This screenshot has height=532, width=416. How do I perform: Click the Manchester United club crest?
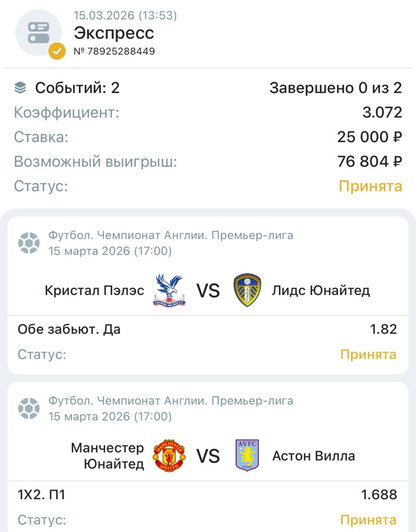(169, 456)
